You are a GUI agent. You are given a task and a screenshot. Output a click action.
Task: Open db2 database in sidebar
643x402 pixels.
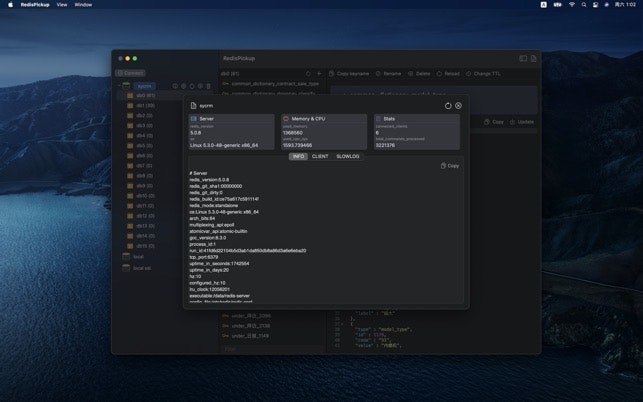click(x=144, y=116)
